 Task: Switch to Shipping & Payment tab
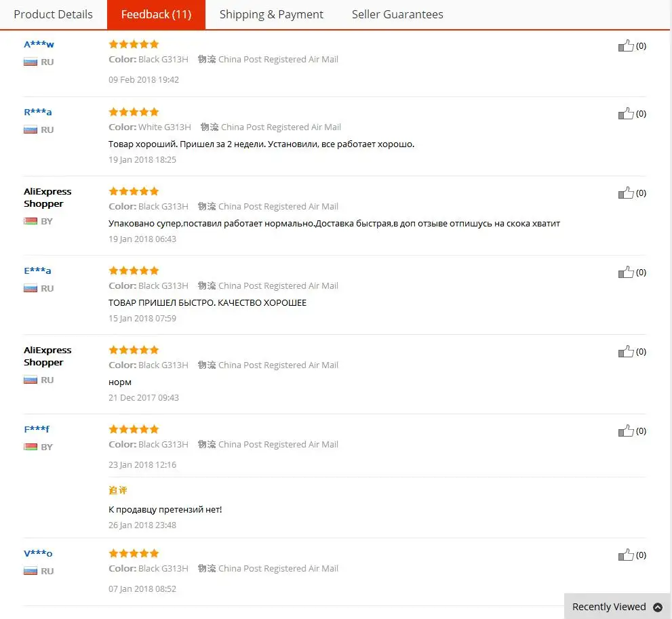271,14
